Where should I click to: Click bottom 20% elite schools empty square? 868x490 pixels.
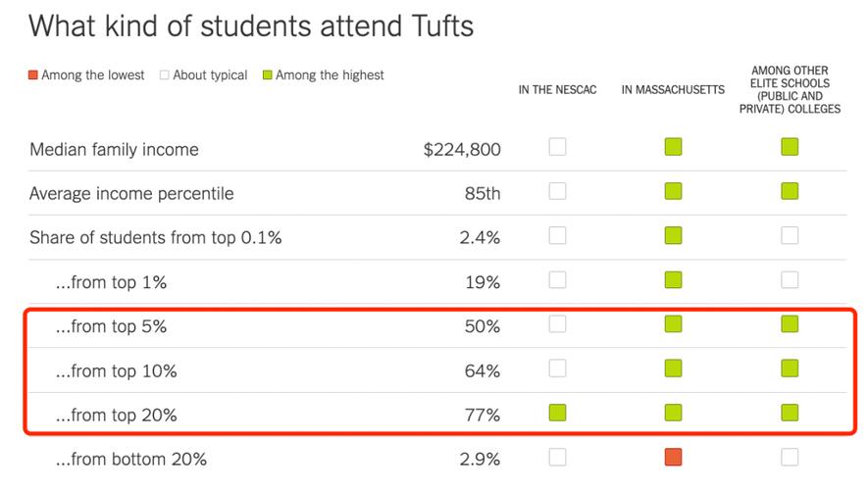(x=790, y=458)
